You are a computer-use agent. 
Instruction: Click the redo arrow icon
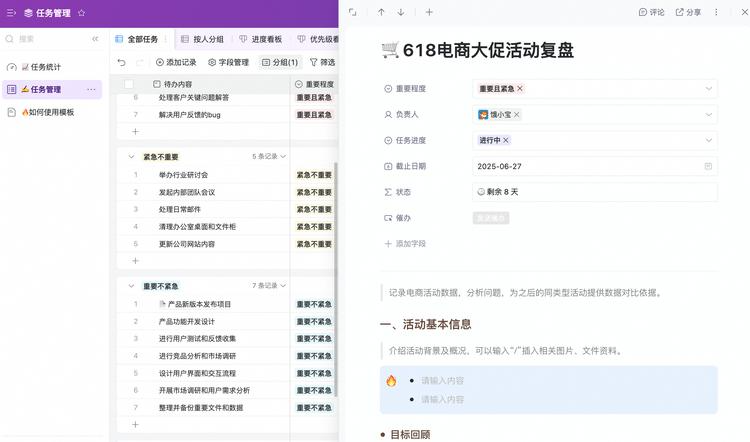tap(140, 62)
